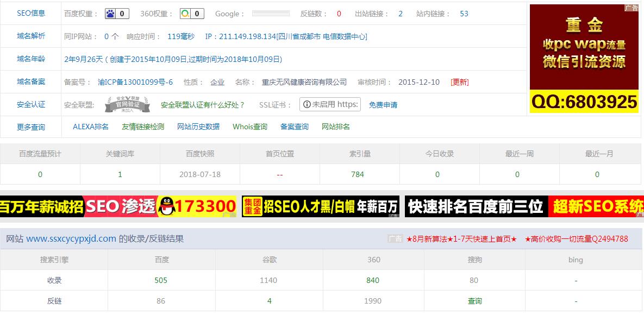Click company name 重庆无风健康咨询有限公司

[x=304, y=82]
